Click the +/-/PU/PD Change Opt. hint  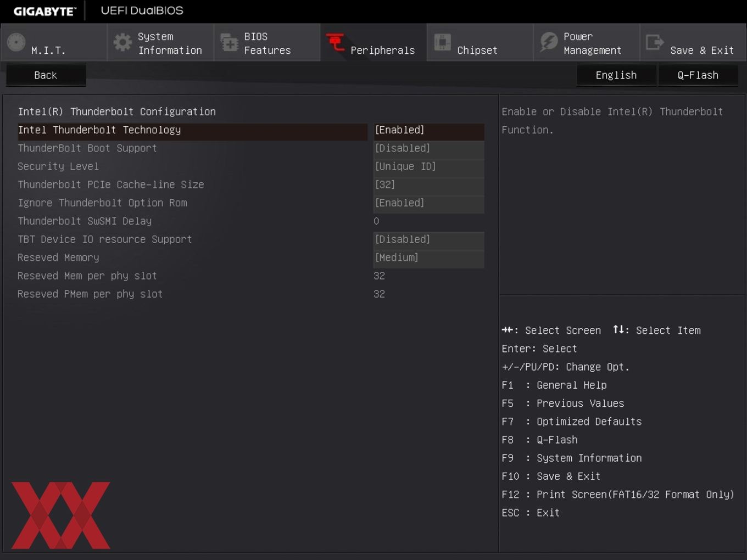tap(565, 367)
